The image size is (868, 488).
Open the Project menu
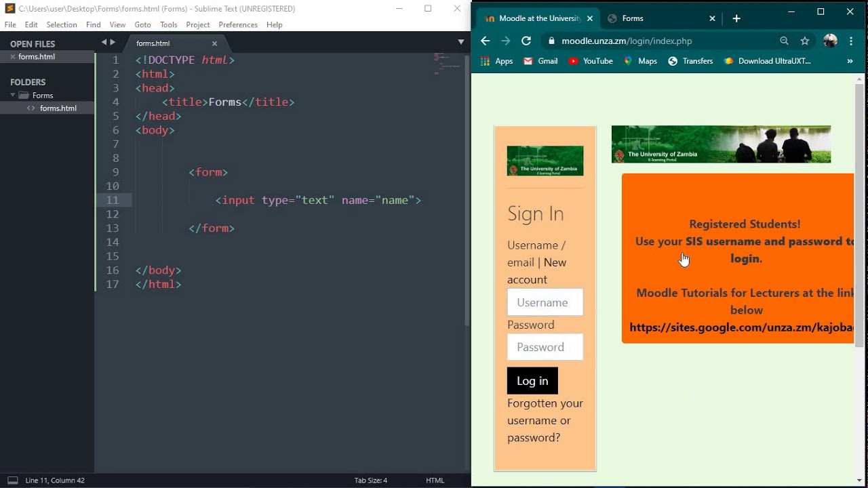[198, 24]
